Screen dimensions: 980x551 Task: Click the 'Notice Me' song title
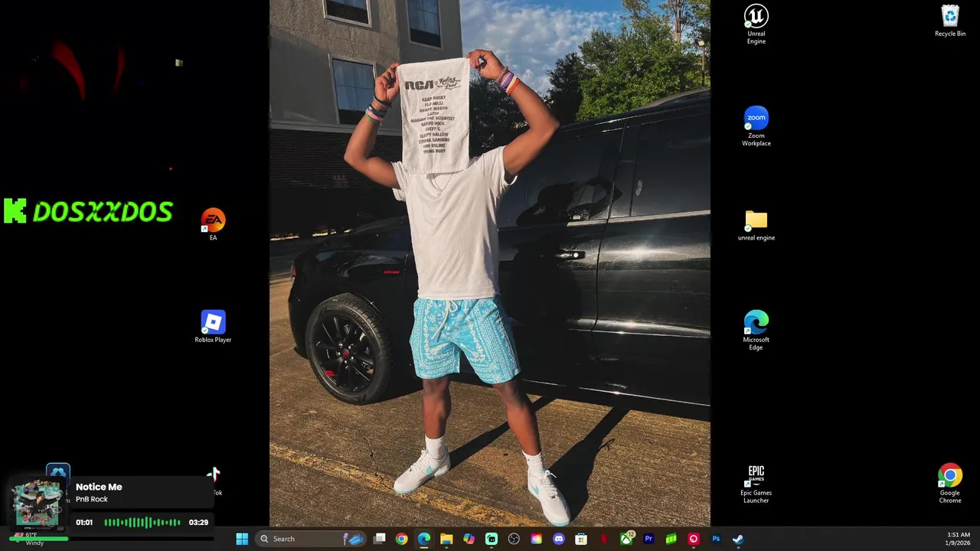click(x=99, y=487)
